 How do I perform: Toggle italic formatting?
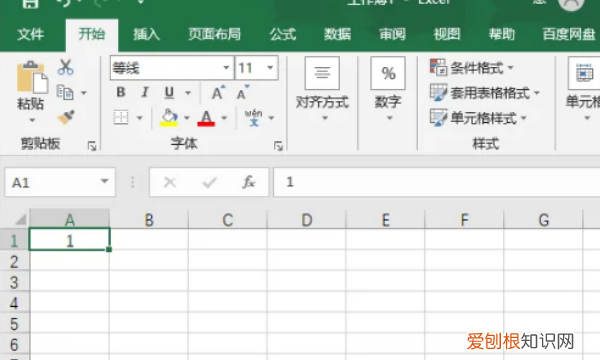pyautogui.click(x=145, y=92)
